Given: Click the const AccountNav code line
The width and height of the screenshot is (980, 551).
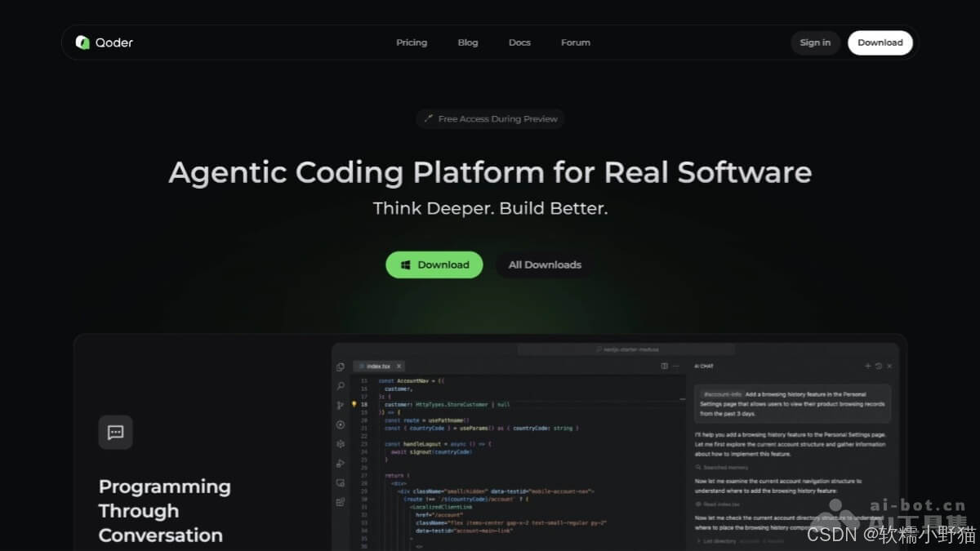Looking at the screenshot, I should click(411, 381).
